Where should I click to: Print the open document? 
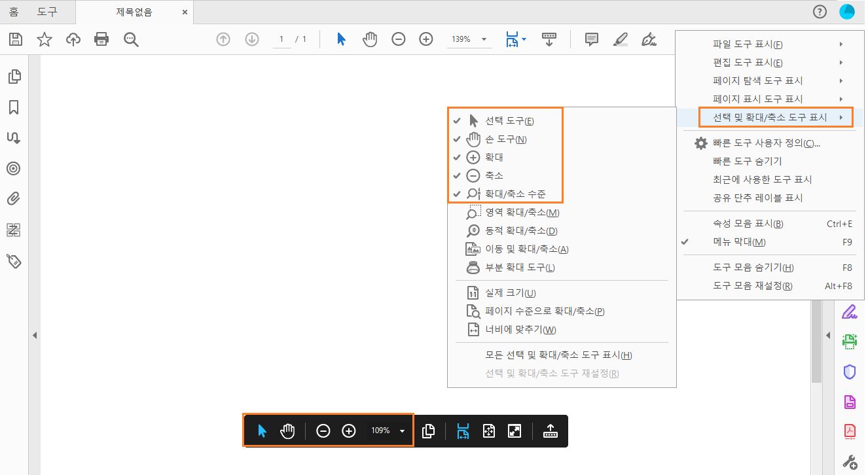point(101,39)
